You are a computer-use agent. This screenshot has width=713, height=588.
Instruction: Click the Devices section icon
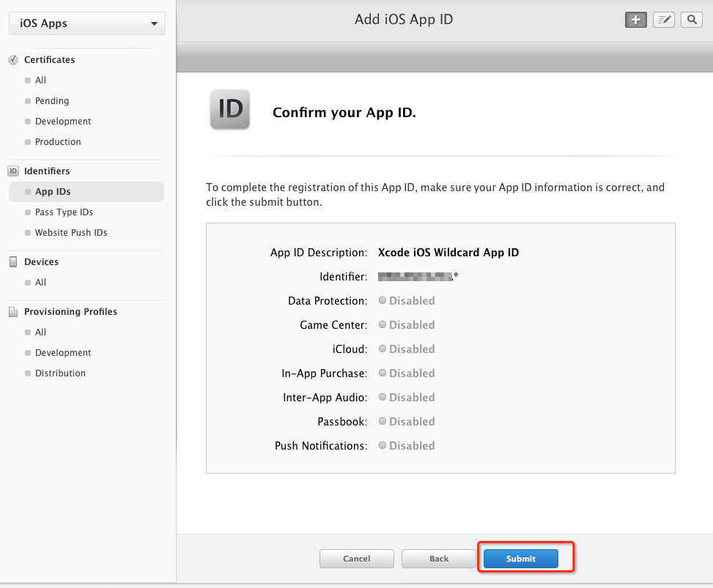13,262
